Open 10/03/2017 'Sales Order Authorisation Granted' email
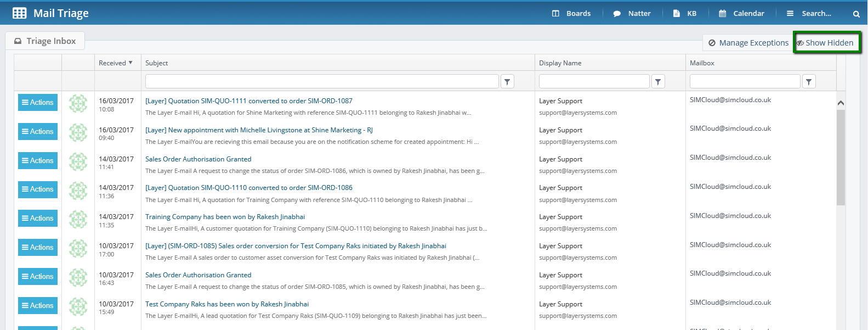This screenshot has height=330, width=868. click(x=198, y=275)
